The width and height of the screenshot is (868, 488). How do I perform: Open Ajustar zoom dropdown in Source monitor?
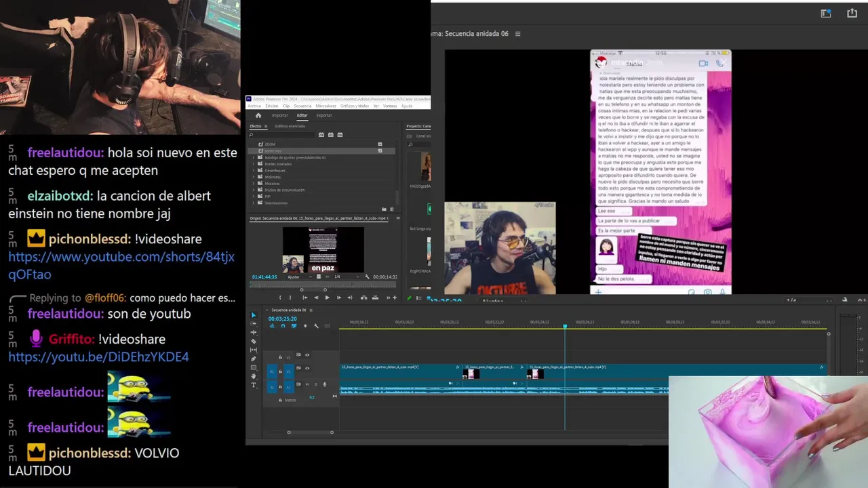coord(299,277)
